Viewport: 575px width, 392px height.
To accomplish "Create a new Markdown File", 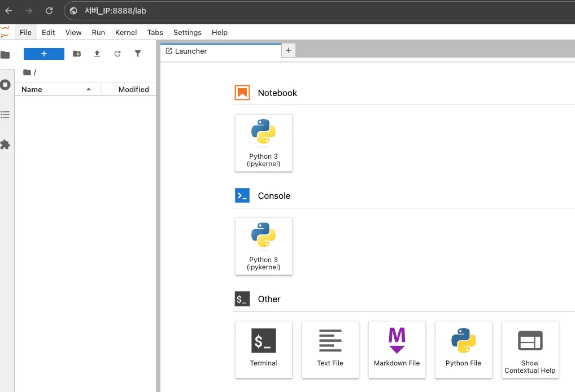I will point(397,349).
